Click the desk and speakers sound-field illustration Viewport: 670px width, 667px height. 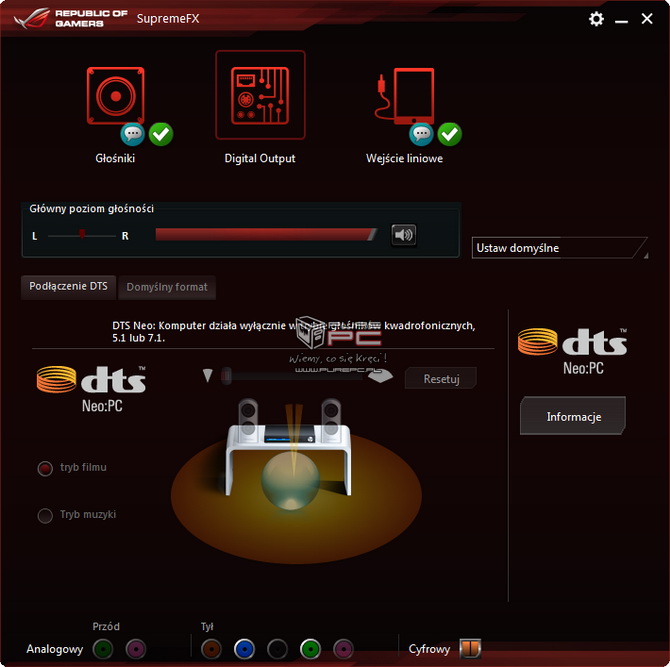[296, 481]
